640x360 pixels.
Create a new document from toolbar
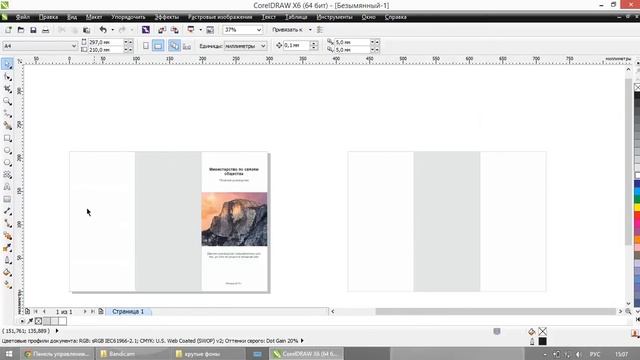[8, 30]
